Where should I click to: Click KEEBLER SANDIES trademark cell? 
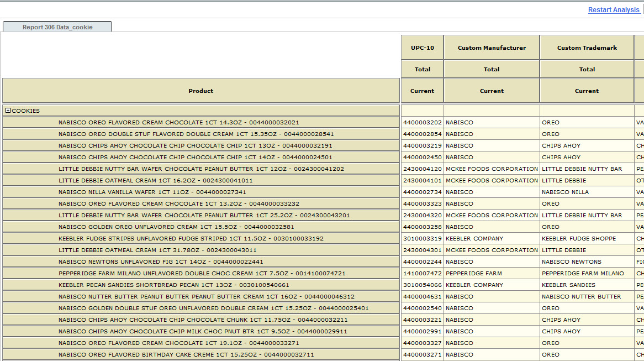click(587, 285)
